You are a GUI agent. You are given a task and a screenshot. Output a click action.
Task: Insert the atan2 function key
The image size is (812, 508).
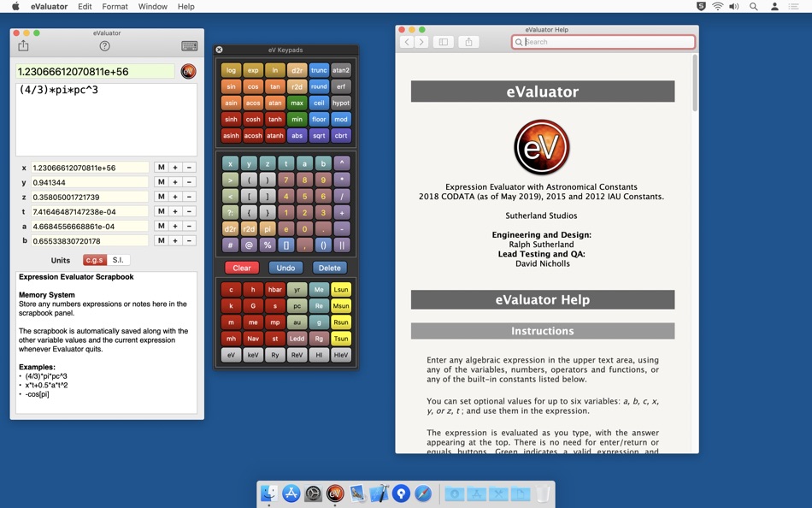point(341,70)
